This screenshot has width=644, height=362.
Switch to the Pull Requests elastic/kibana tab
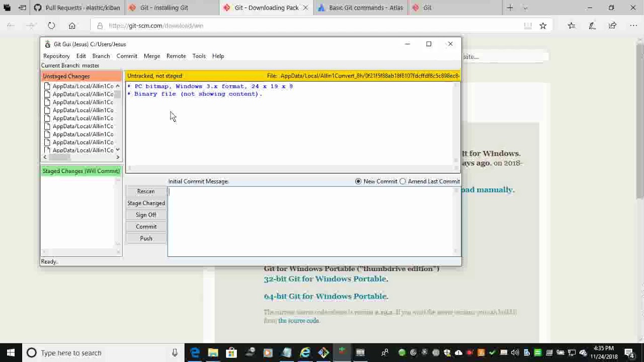76,8
